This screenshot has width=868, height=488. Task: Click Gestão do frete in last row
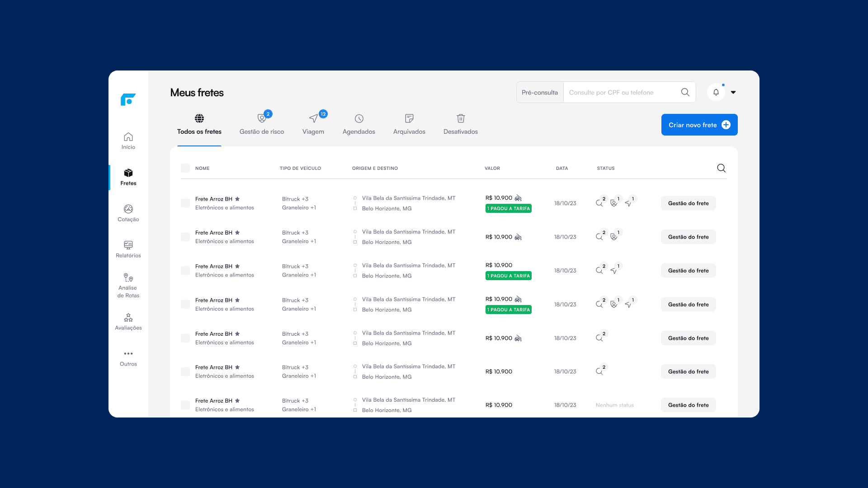click(x=688, y=405)
